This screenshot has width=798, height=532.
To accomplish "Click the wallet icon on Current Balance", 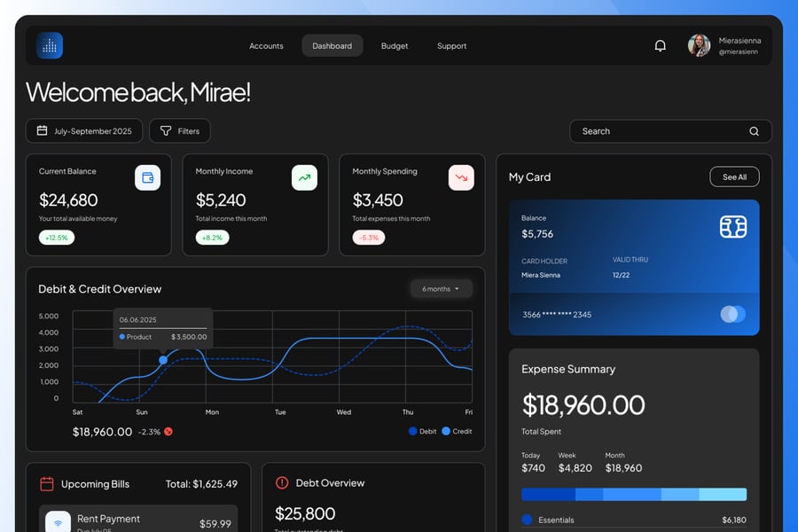I will coord(147,177).
